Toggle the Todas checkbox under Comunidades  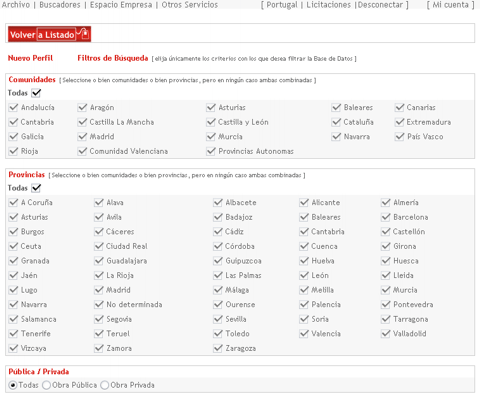click(36, 93)
